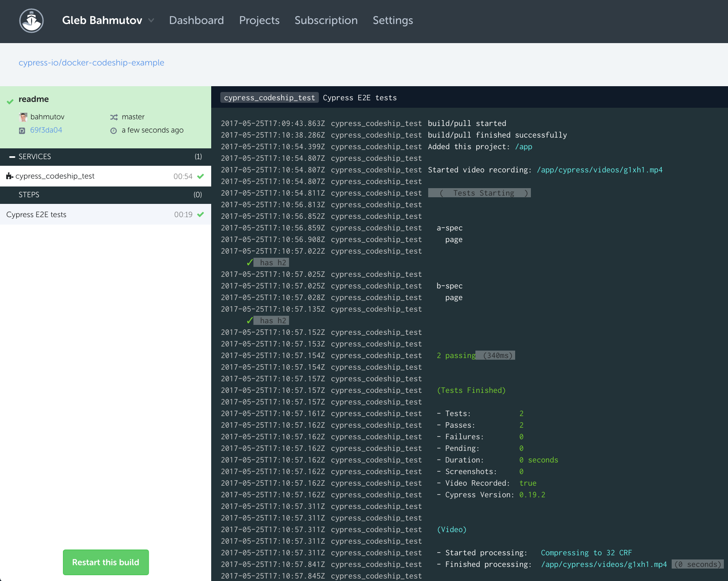Click the checkmark next to 00:19
Viewport: 728px width, 581px height.
(200, 214)
